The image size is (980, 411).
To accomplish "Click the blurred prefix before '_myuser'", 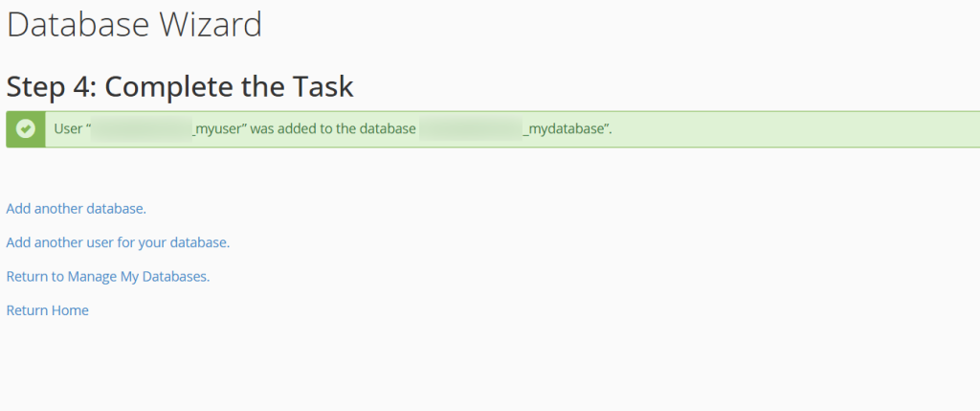I will point(143,129).
